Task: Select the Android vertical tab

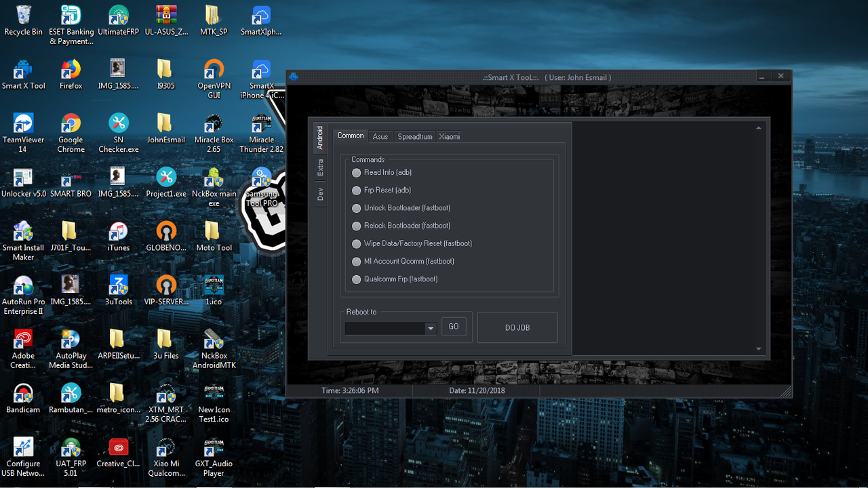Action: coord(320,138)
